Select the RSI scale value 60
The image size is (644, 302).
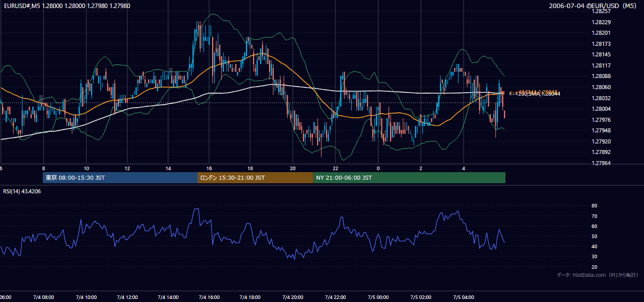[595, 226]
